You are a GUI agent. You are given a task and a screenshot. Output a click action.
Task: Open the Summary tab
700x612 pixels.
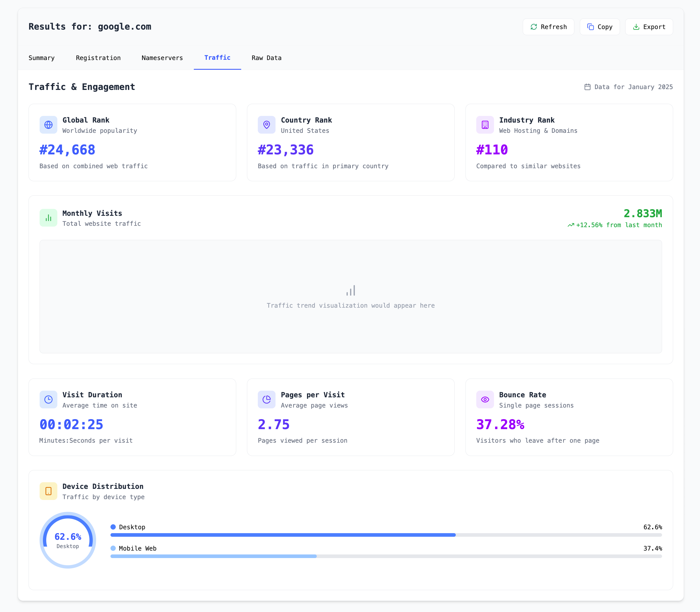[41, 58]
